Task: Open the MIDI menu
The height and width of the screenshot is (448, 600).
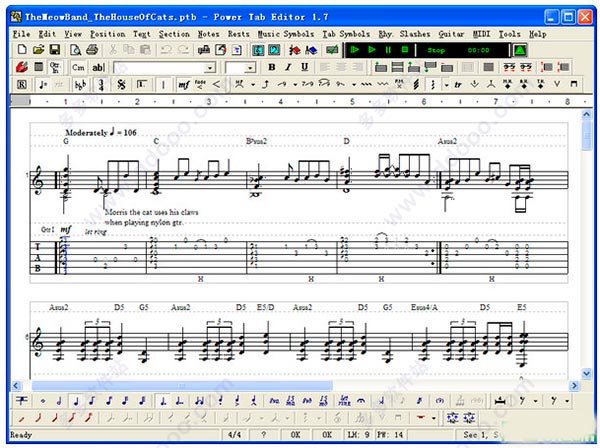Action: point(481,34)
